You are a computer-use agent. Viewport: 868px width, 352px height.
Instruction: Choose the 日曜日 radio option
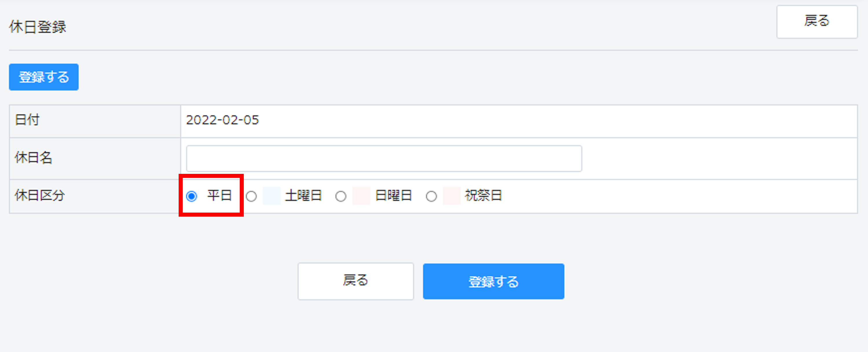tap(341, 196)
